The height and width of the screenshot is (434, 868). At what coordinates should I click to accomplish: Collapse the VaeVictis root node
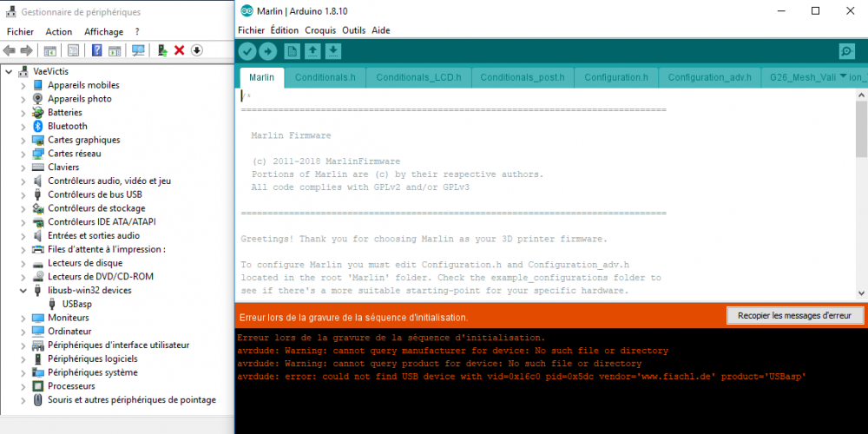click(9, 71)
